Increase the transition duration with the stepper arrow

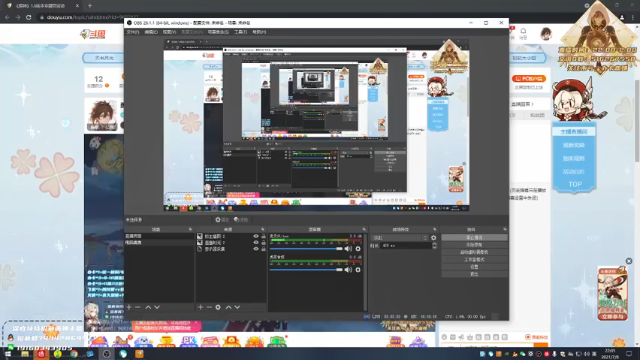click(434, 244)
